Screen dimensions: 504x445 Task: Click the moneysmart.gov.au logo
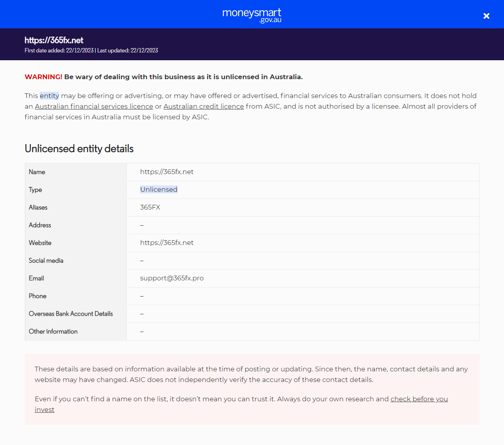point(252,15)
